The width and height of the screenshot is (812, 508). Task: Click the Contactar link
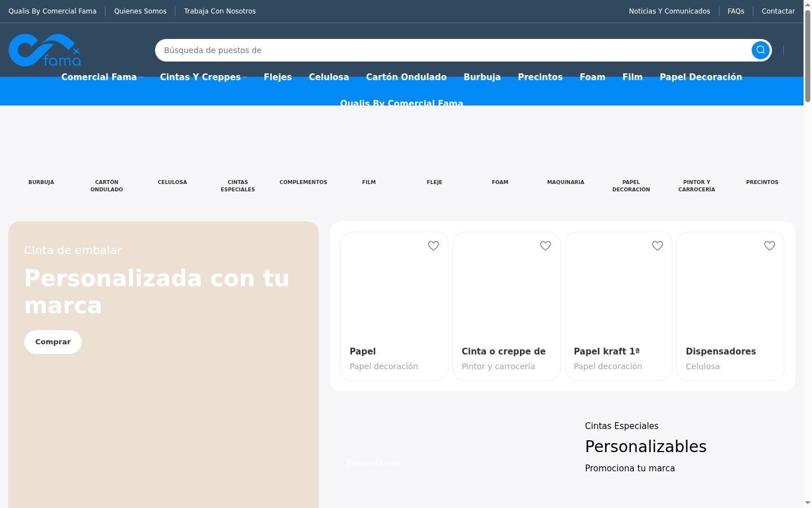coord(778,11)
